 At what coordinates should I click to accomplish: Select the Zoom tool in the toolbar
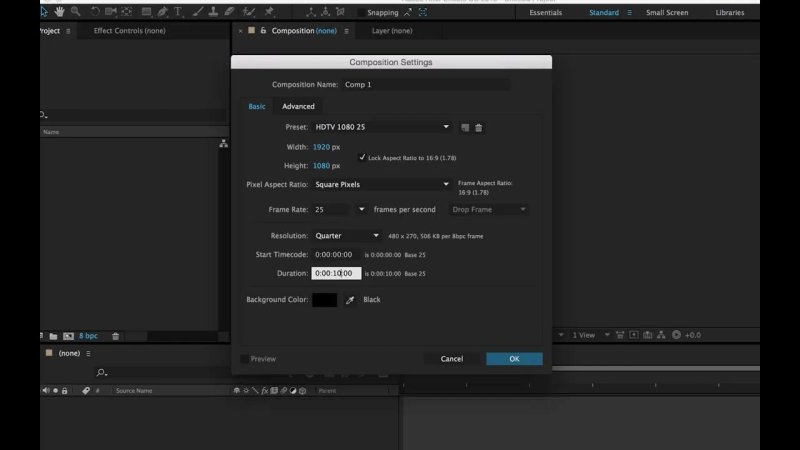tap(76, 11)
